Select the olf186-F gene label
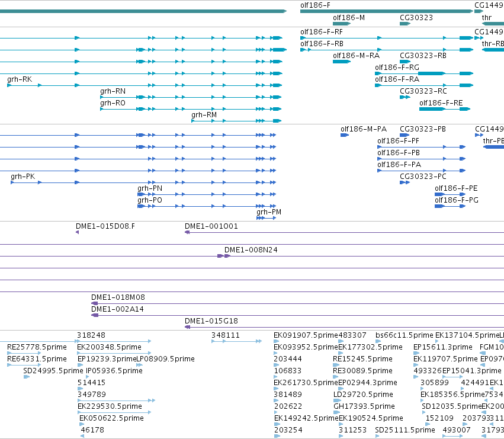The height and width of the screenshot is (439, 504). (315, 5)
